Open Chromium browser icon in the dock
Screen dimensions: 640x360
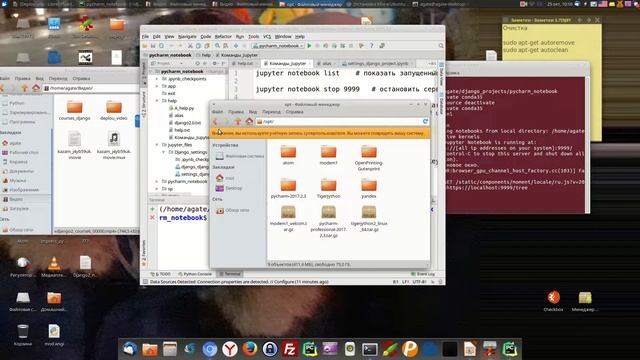tap(210, 349)
